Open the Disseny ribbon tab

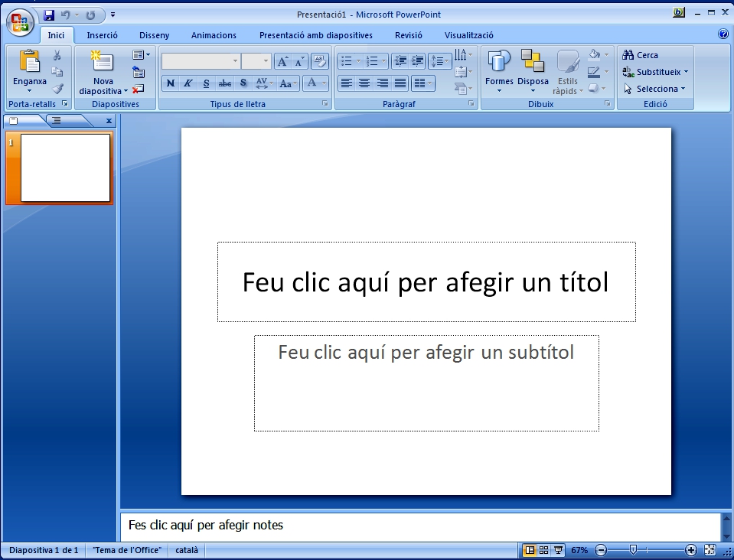154,34
